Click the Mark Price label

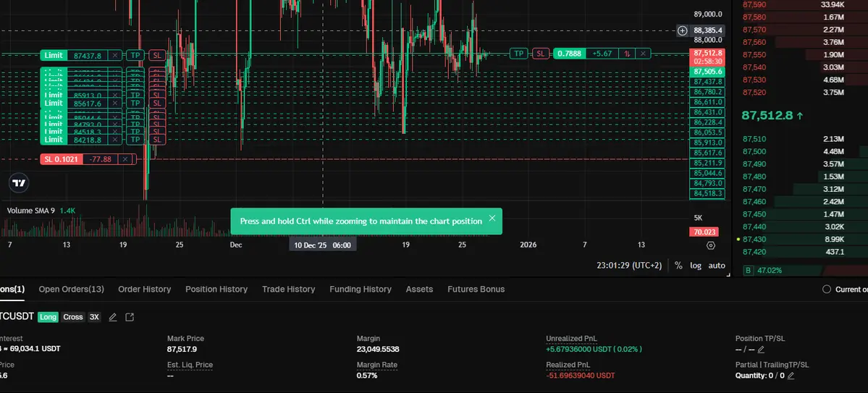pyautogui.click(x=185, y=338)
